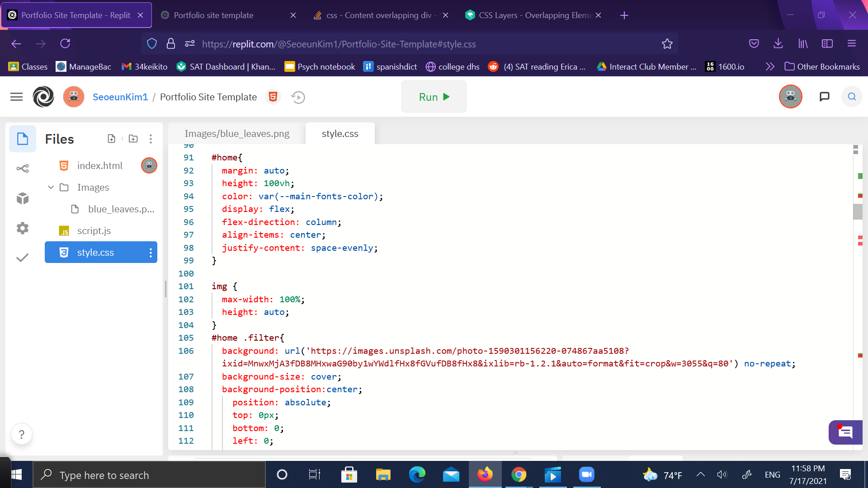
Task: Click the add folder icon
Action: 133,139
